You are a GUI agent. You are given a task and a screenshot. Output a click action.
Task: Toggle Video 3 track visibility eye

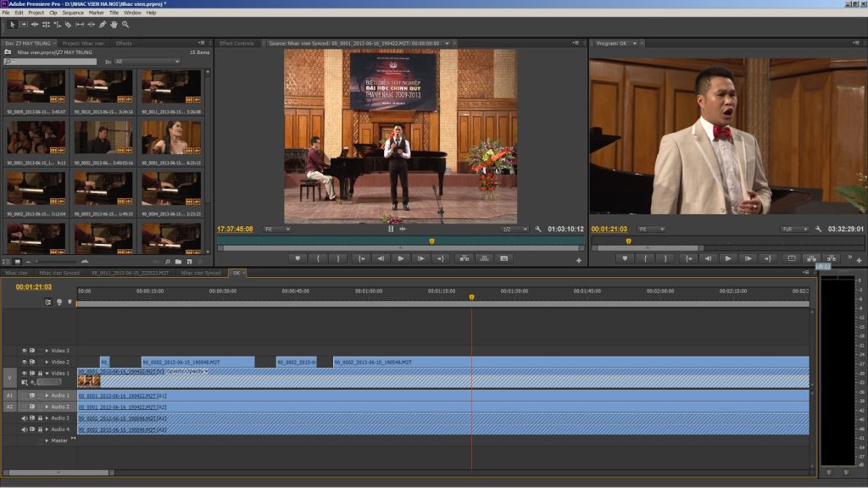tap(25, 350)
